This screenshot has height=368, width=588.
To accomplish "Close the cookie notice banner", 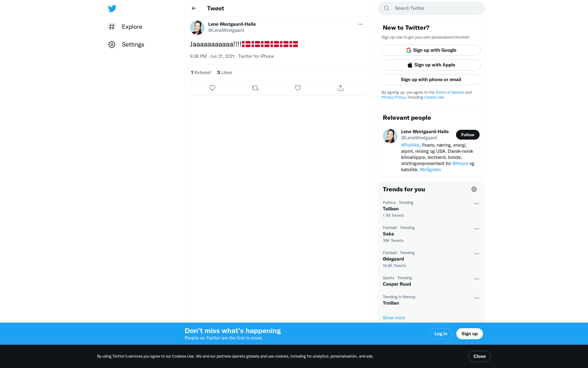I will click(x=480, y=356).
